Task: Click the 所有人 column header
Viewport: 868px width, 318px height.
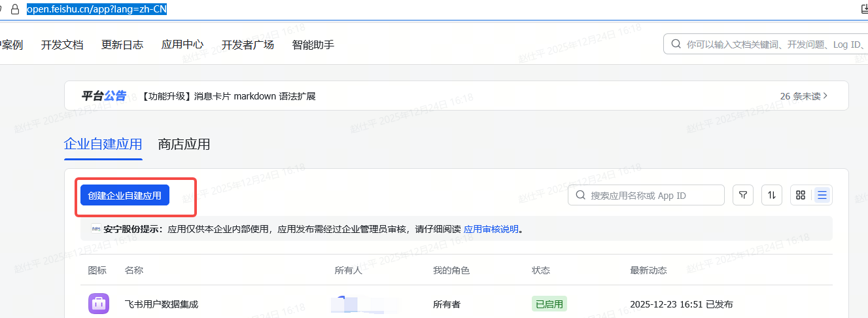Action: click(x=348, y=270)
